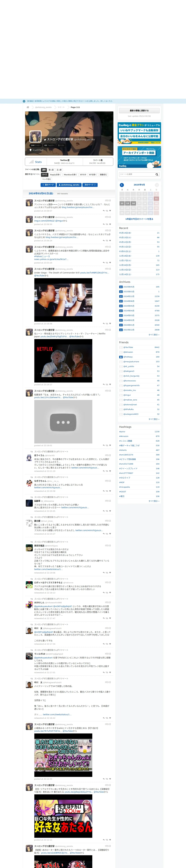This screenshot has width=186, height=868.
Task: Reply to the tweet posted at 23:59:57
Action: 104,211
